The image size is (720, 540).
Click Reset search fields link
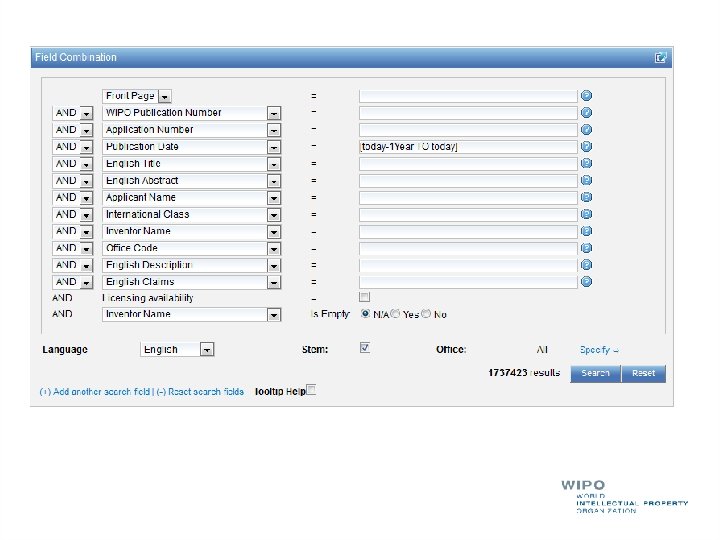200,392
